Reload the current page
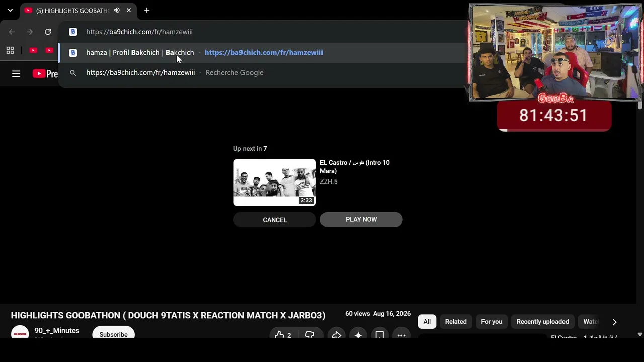Screen dimensions: 644x362 click(48, 32)
